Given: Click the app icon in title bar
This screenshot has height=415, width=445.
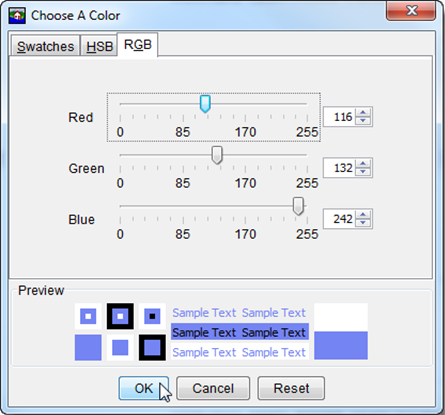Looking at the screenshot, I should pos(17,16).
